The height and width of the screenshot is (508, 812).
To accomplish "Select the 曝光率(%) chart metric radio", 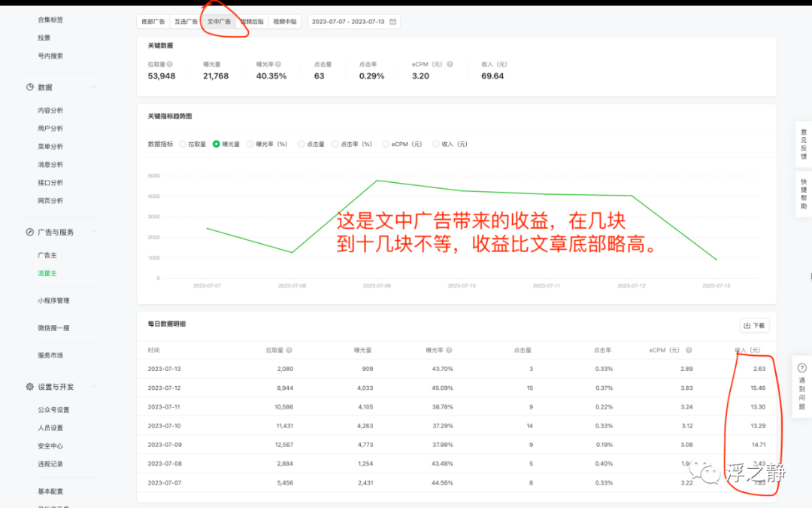I will 250,144.
